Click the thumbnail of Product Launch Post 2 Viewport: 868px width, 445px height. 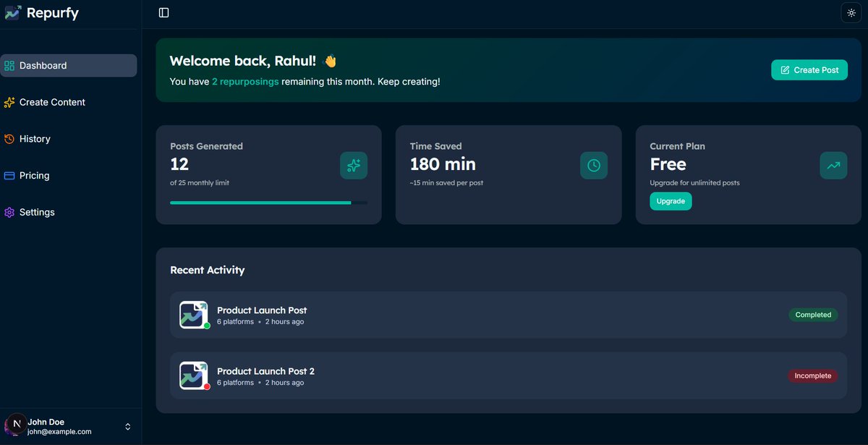click(x=194, y=376)
